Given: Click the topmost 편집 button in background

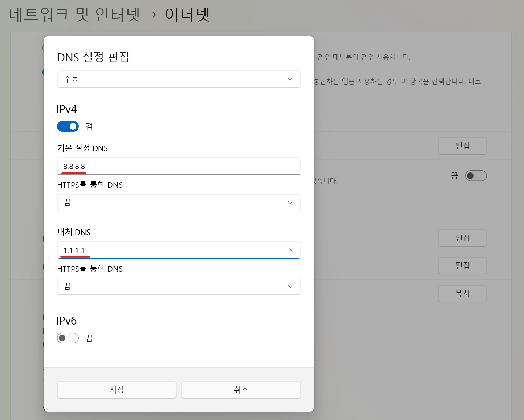Looking at the screenshot, I should point(462,146).
